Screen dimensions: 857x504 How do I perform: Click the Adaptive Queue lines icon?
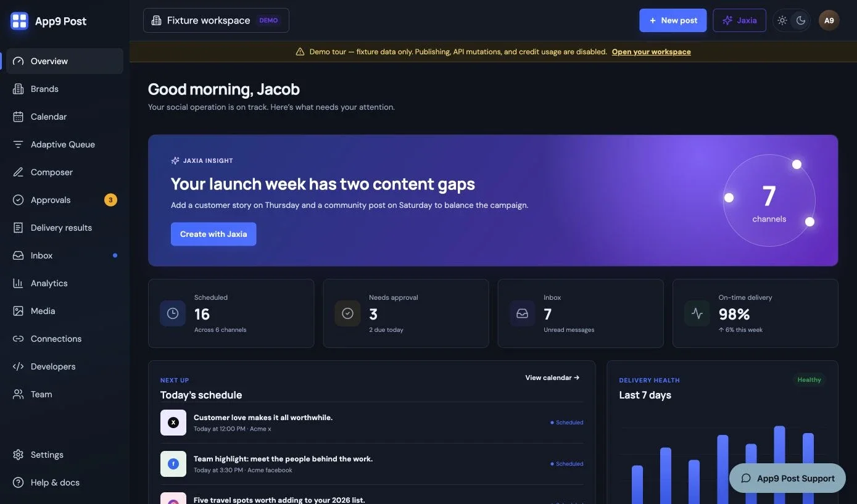19,144
